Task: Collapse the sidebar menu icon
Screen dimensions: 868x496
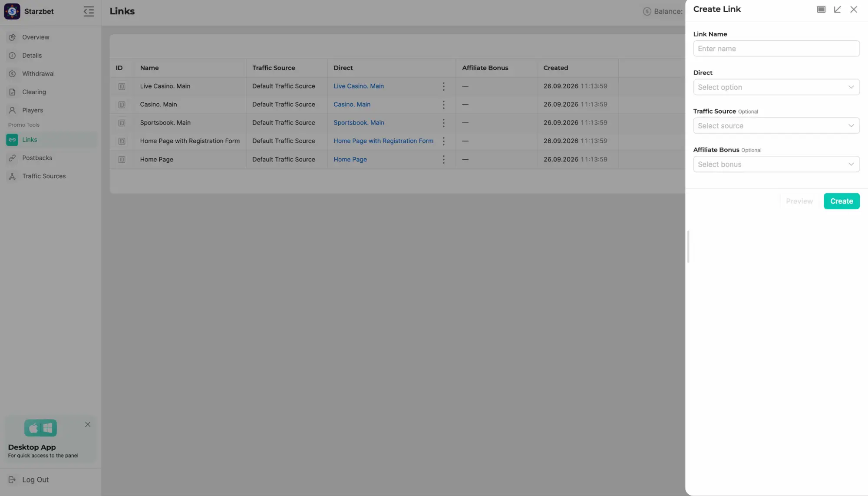Action: [x=89, y=11]
